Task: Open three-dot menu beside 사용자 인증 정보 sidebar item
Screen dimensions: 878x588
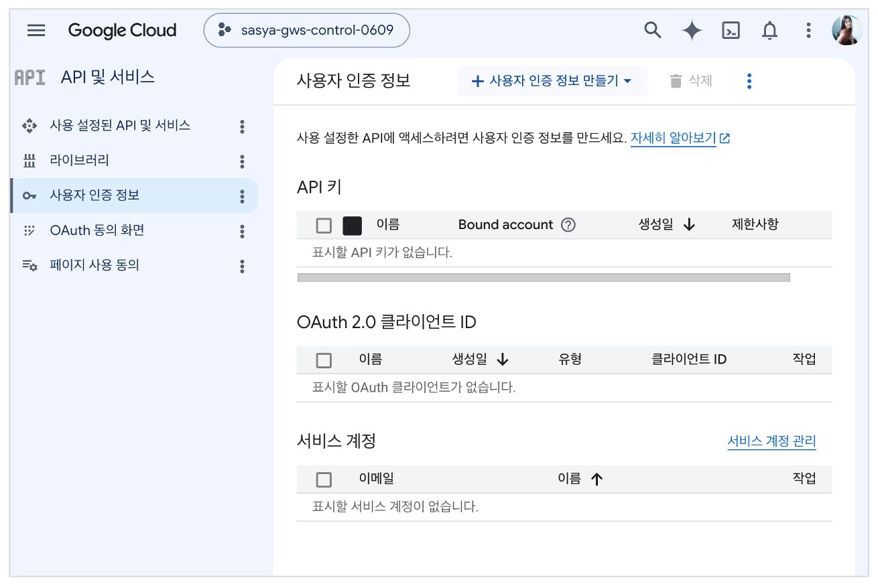Action: coord(242,196)
